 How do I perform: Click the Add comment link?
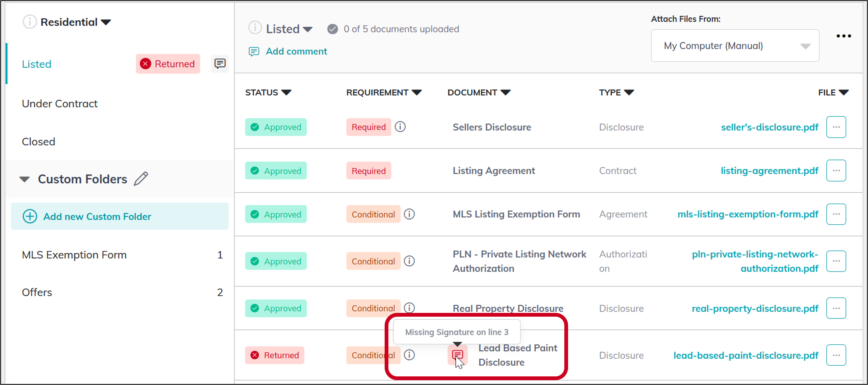point(296,51)
